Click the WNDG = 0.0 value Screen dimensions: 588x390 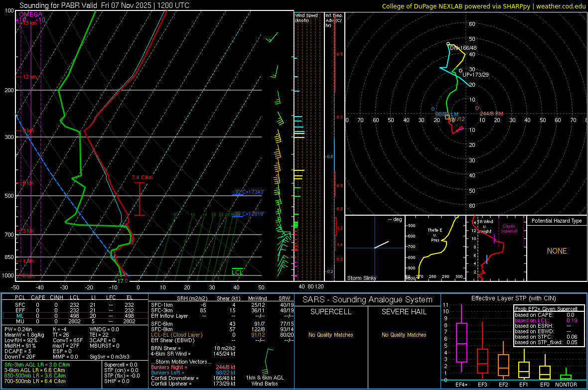point(104,329)
